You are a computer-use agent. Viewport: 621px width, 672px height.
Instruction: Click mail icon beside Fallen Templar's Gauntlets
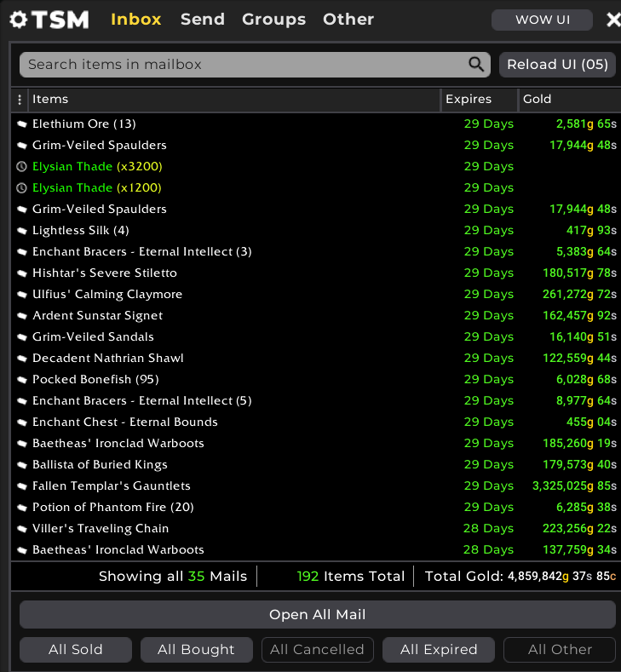pyautogui.click(x=22, y=486)
